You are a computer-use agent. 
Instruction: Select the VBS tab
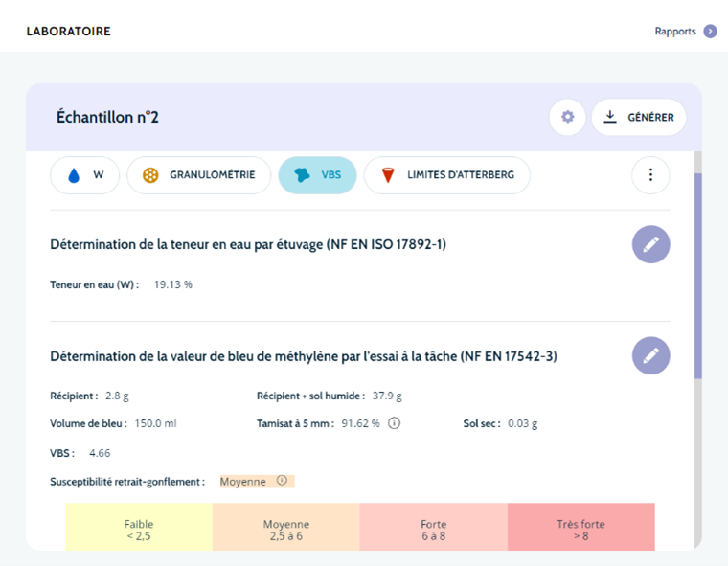pos(317,175)
